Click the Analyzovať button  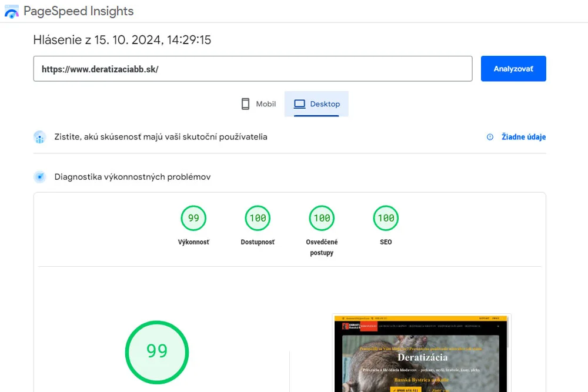(513, 69)
